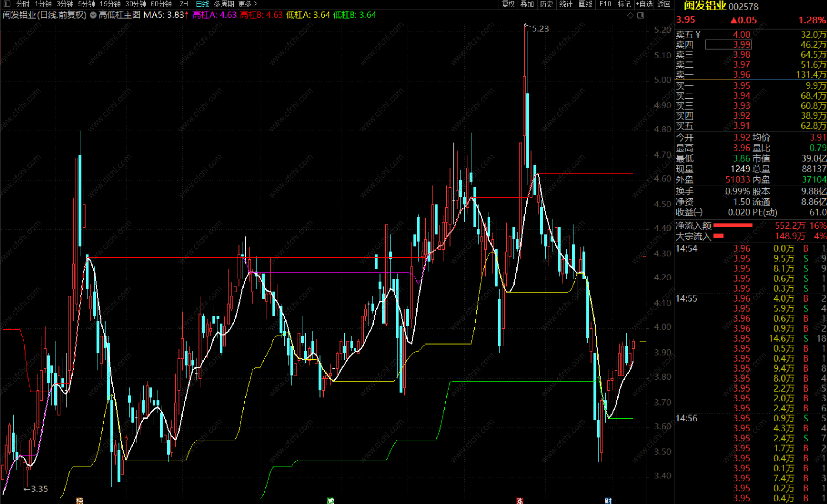The width and height of the screenshot is (827, 504).
Task: Click the 返回 back button
Action: tap(664, 4)
